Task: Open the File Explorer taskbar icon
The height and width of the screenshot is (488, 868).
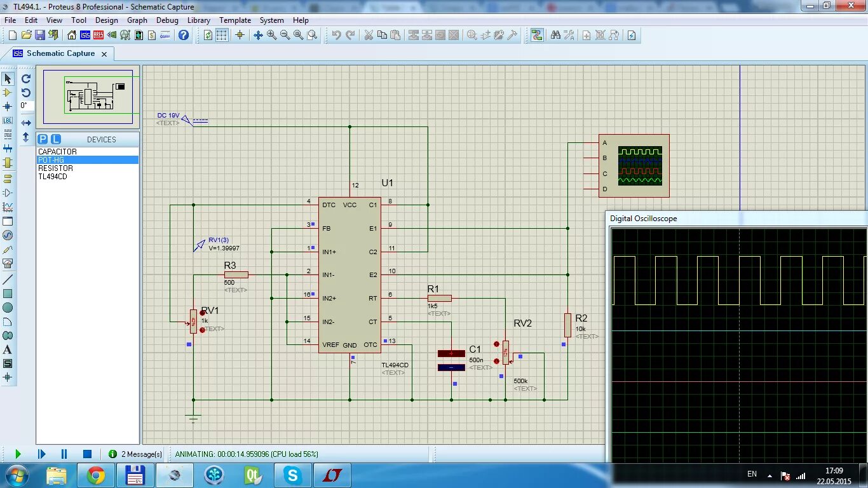Action: click(57, 475)
